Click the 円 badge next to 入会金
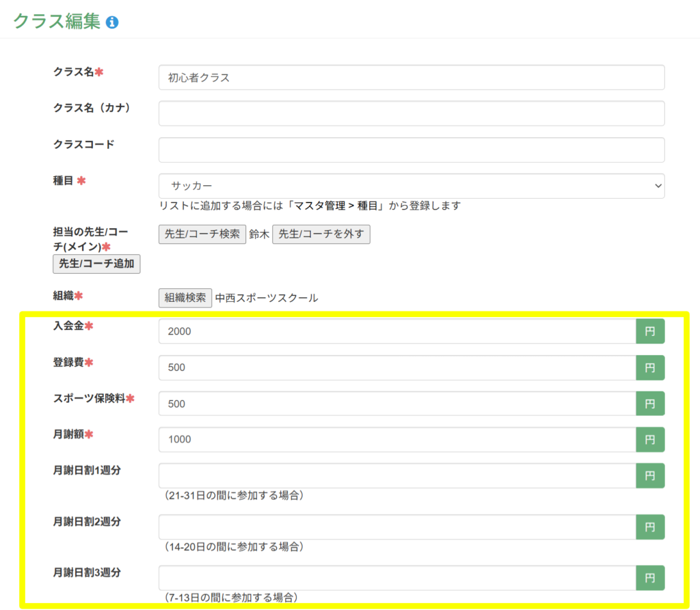This screenshot has width=700, height=610. pos(649,331)
